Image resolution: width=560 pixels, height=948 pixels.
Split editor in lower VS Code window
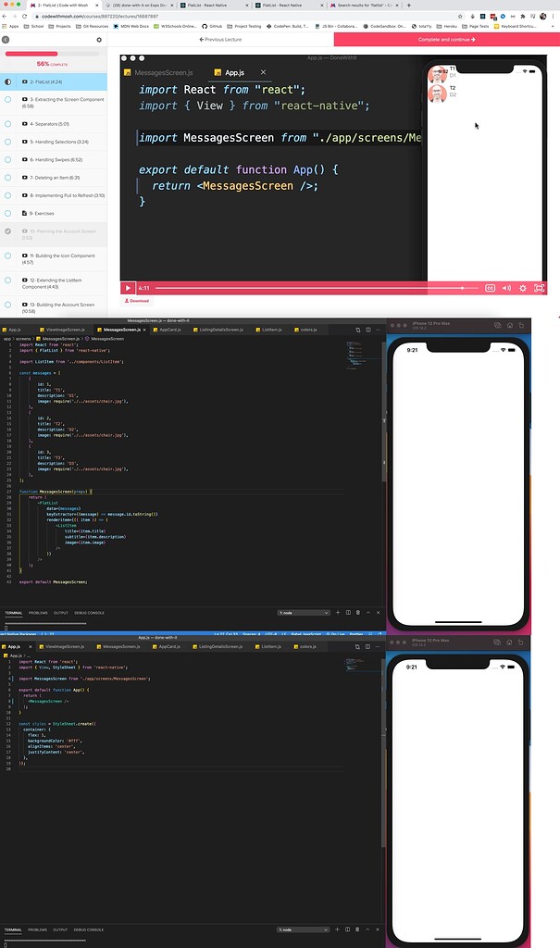pos(367,647)
